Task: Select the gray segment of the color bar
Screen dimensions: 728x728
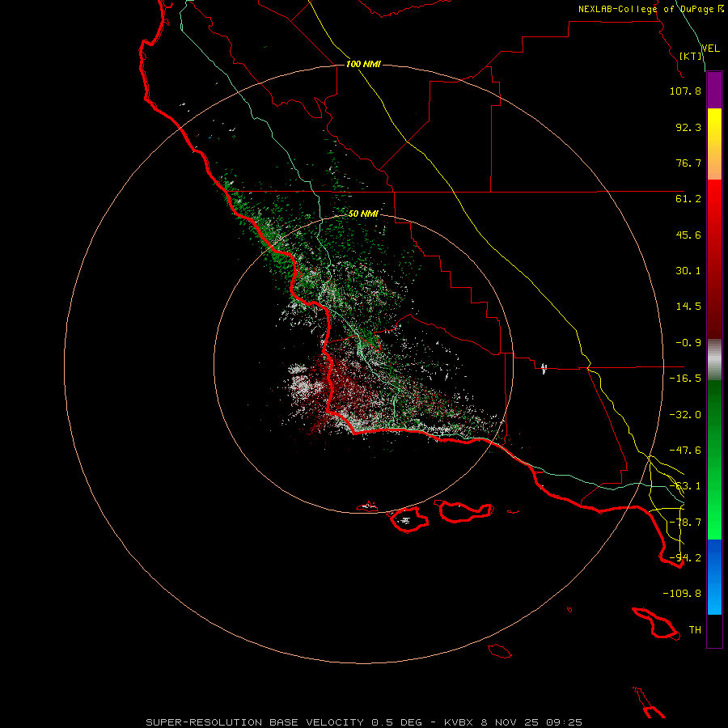Action: point(714,360)
